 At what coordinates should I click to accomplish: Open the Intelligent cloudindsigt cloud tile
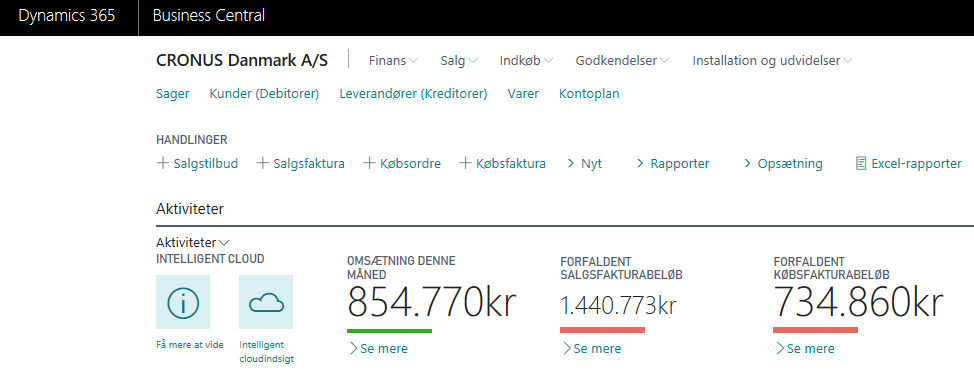coord(266,302)
